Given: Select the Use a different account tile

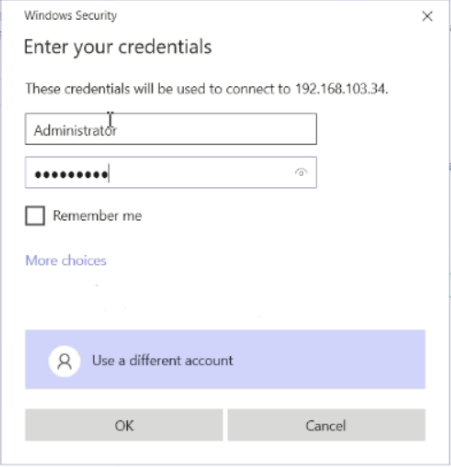Looking at the screenshot, I should tap(225, 359).
